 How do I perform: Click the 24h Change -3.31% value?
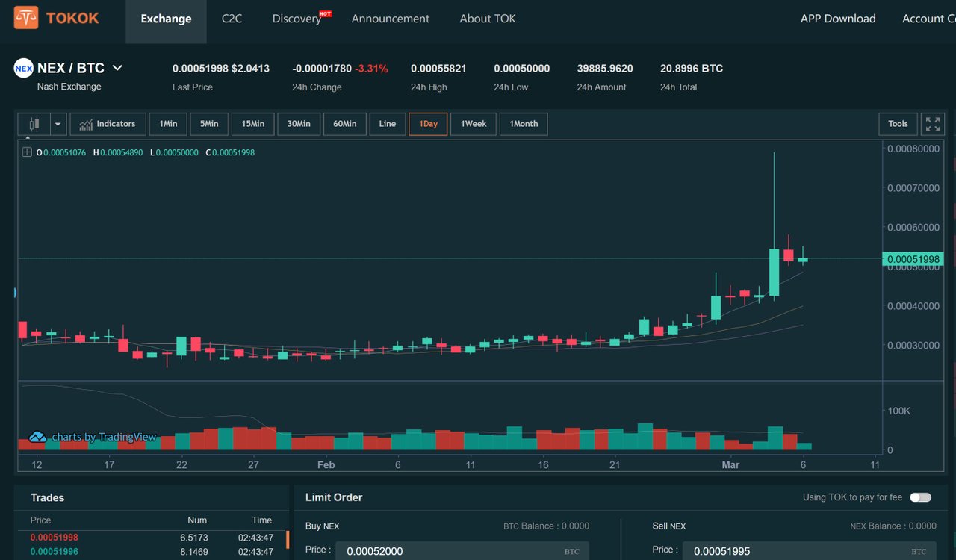click(x=371, y=69)
